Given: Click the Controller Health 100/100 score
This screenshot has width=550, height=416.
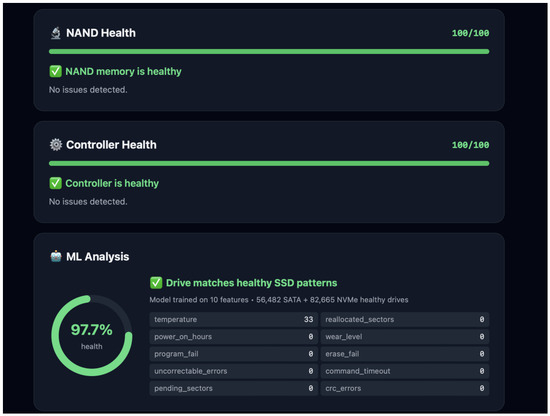Looking at the screenshot, I should pyautogui.click(x=470, y=145).
